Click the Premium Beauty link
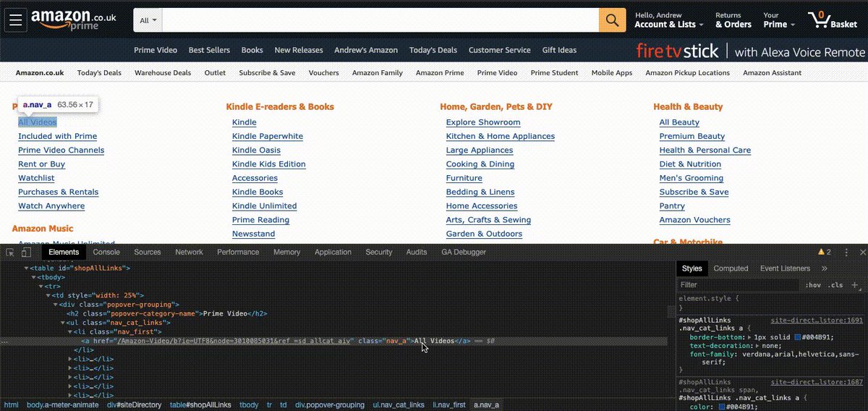 click(x=692, y=136)
